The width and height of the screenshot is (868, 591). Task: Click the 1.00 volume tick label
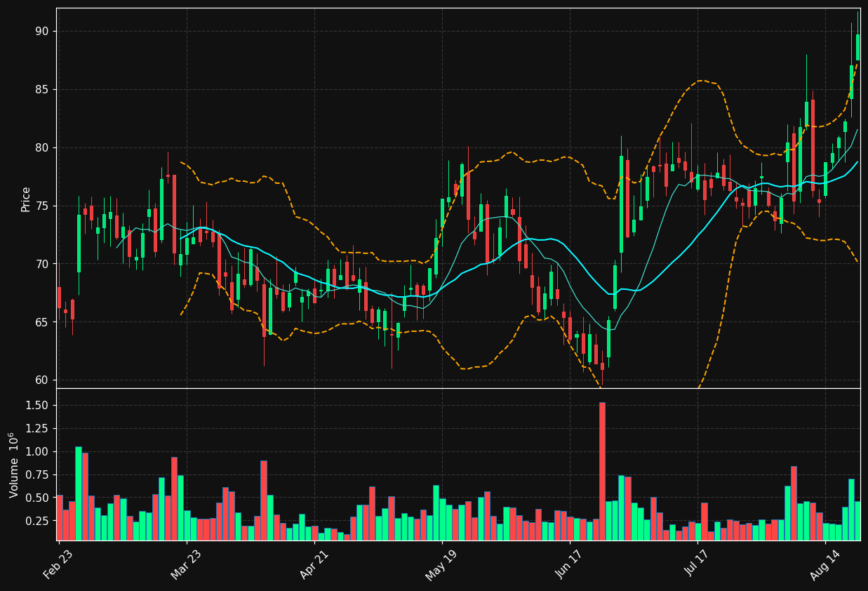[38, 451]
